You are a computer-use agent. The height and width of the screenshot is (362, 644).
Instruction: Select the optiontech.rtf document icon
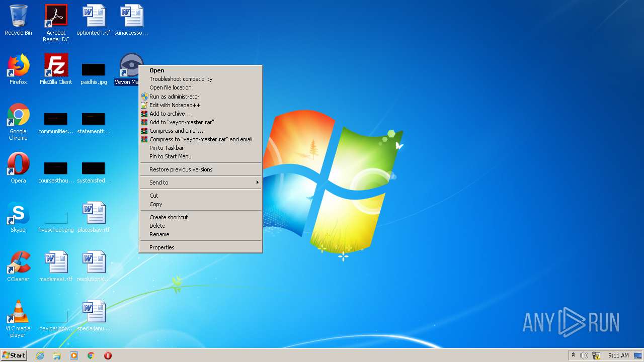click(x=94, y=21)
